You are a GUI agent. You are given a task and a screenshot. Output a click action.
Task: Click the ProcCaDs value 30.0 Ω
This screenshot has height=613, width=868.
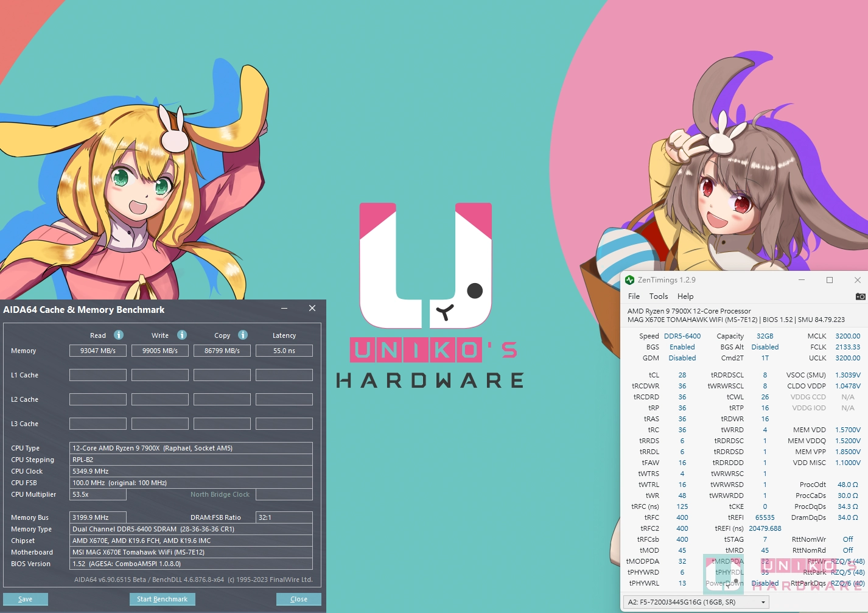848,496
